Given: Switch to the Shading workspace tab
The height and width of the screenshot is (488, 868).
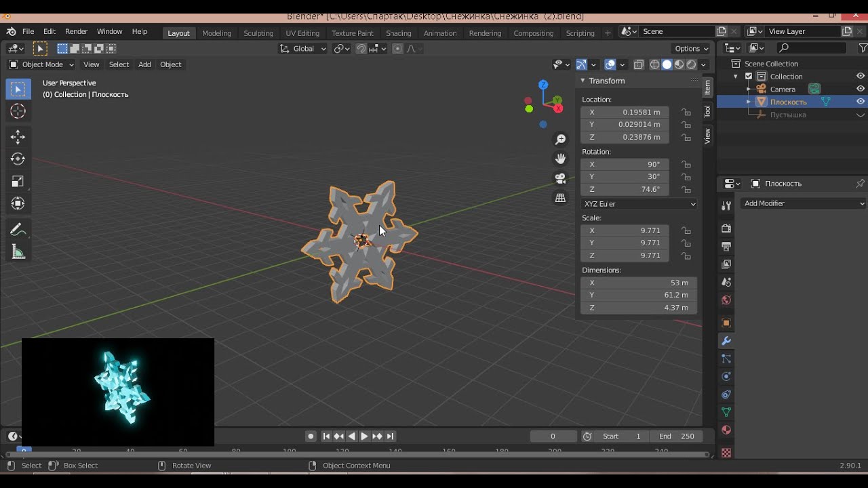Looking at the screenshot, I should 399,33.
